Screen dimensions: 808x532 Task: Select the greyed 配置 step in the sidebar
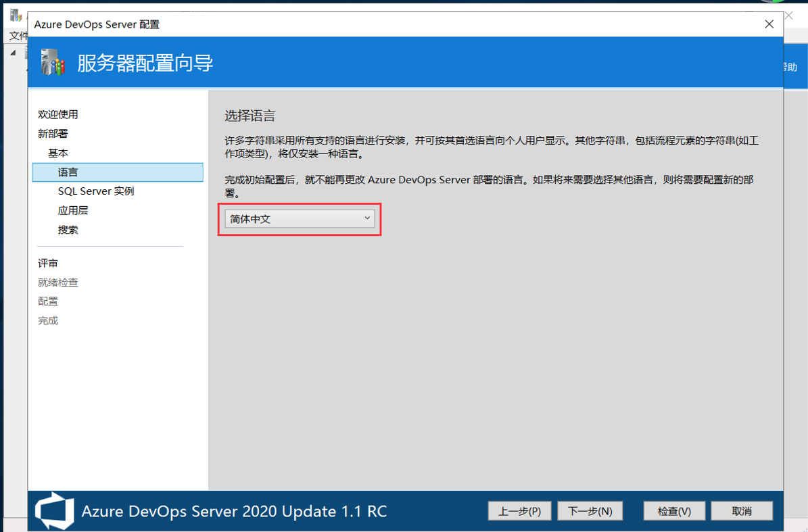(47, 301)
